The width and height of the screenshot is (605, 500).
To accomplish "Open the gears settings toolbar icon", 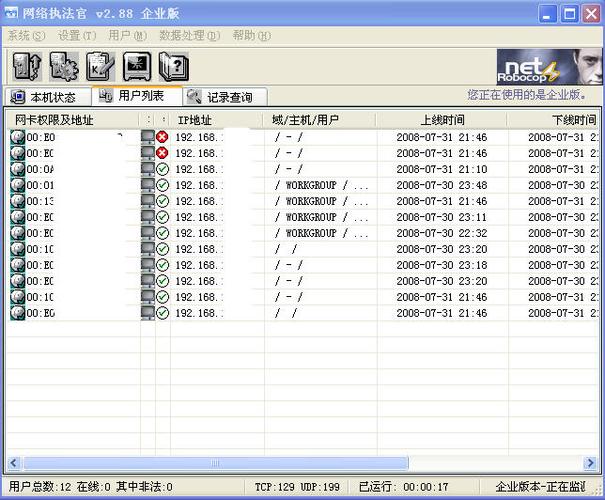I will 64,66.
